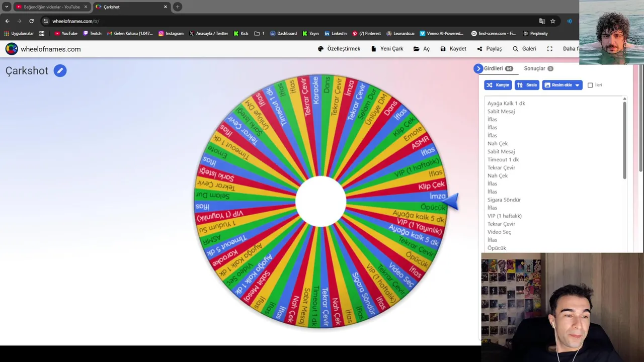Viewport: 644px width, 362px height.
Task: Collapse the entries panel with blue arrow
Action: (478, 68)
